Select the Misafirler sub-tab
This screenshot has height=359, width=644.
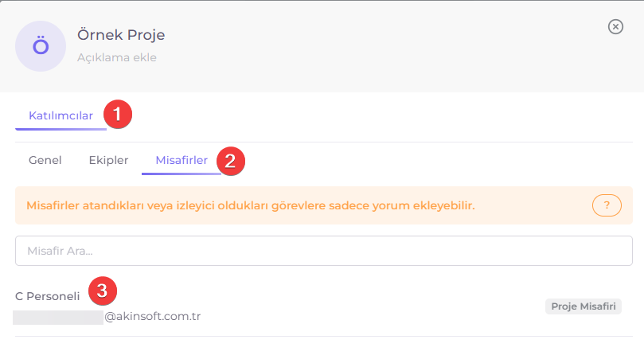181,160
